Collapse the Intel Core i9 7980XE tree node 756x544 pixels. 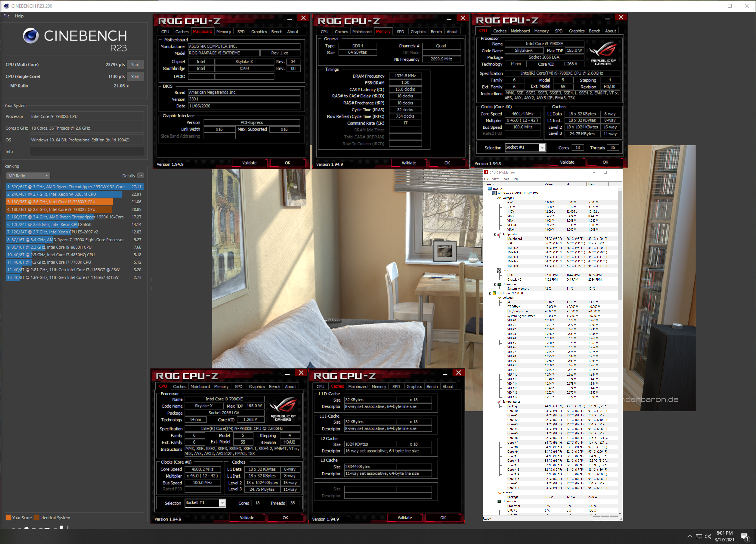point(490,293)
